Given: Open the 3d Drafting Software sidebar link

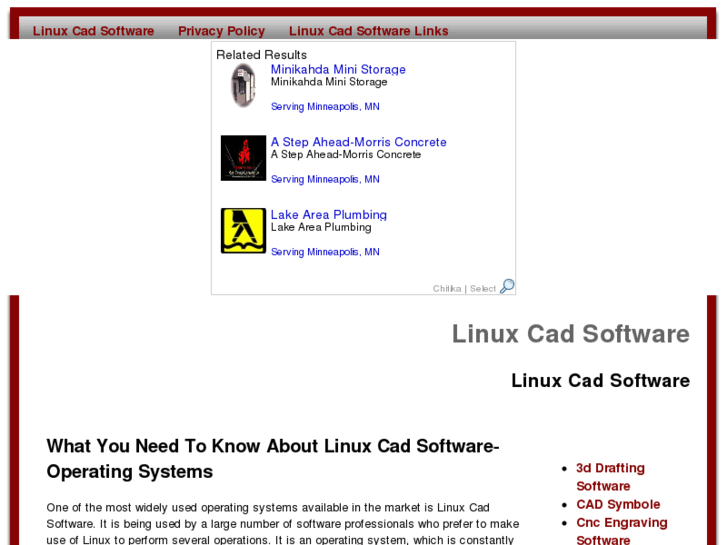Looking at the screenshot, I should point(610,477).
